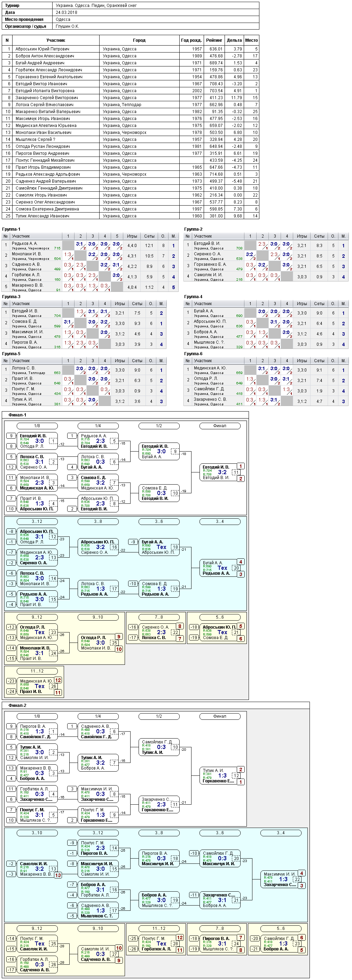Click "1/4" round label in Финал-2 bracket

point(98,716)
